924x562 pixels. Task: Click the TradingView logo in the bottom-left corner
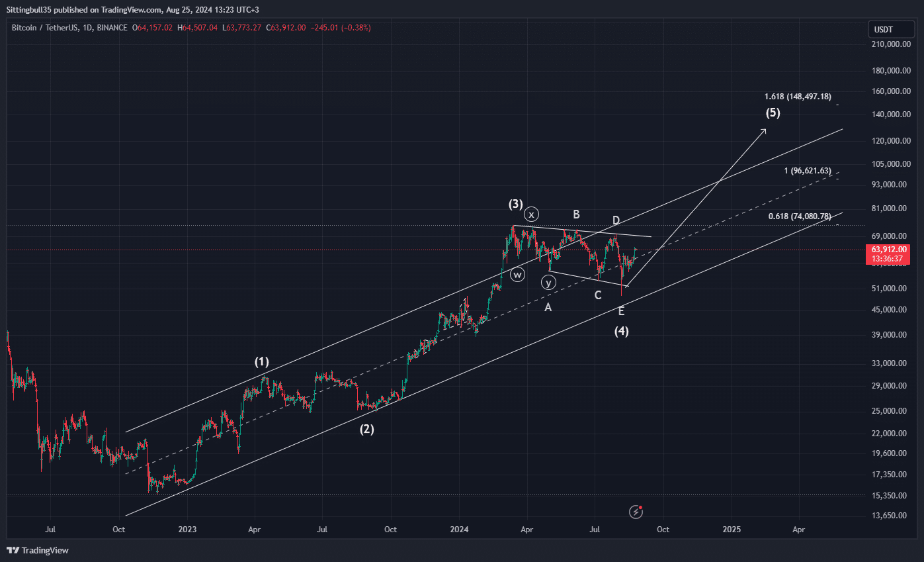38,550
